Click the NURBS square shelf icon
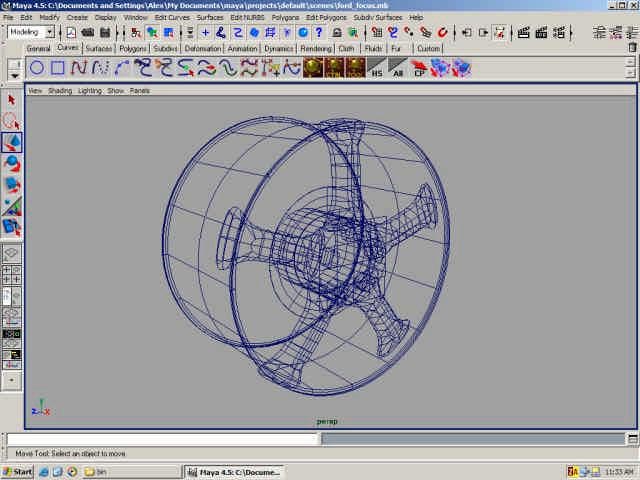 pos(58,68)
